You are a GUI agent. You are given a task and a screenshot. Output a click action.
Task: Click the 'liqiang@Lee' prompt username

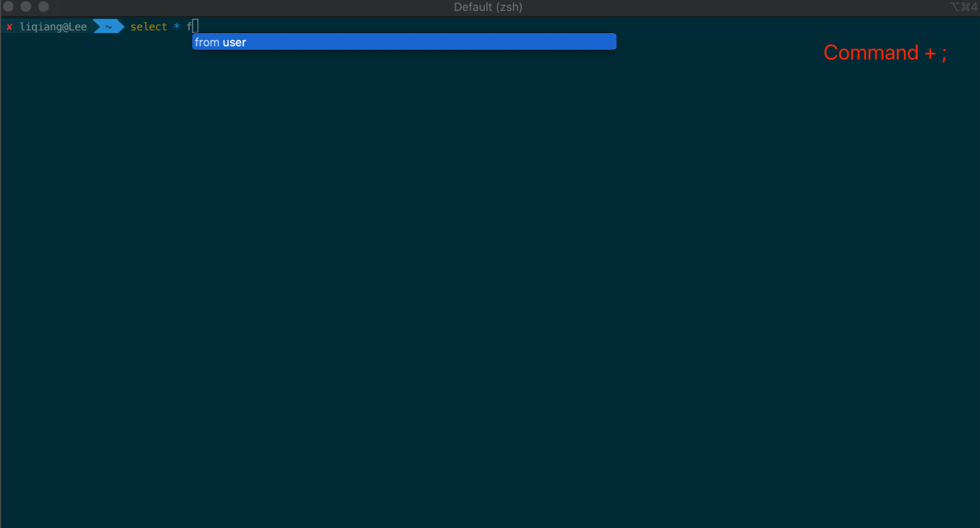point(53,27)
